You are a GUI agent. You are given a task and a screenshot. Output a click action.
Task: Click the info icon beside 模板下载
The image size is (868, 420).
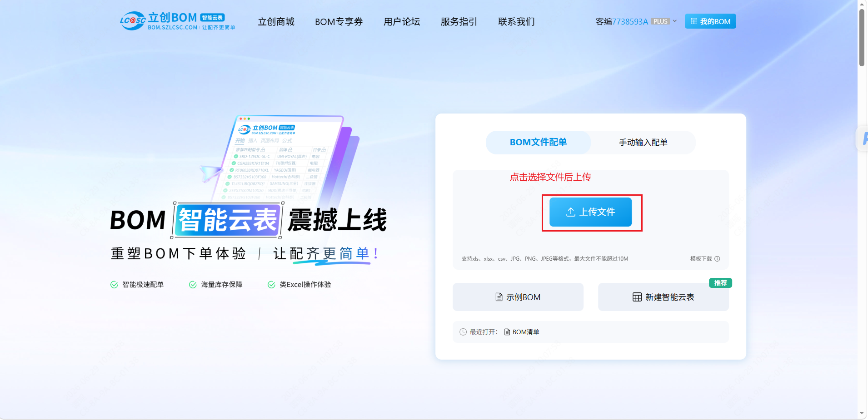point(717,259)
